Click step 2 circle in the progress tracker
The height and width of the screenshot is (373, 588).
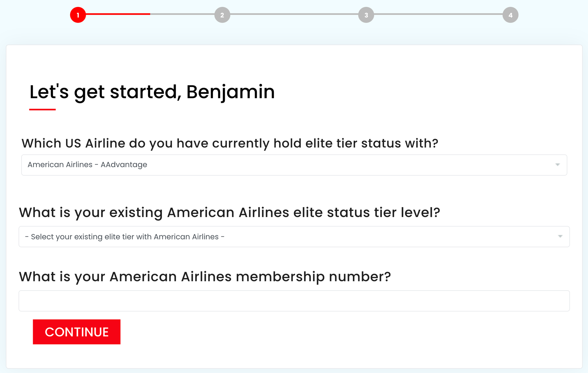222,15
